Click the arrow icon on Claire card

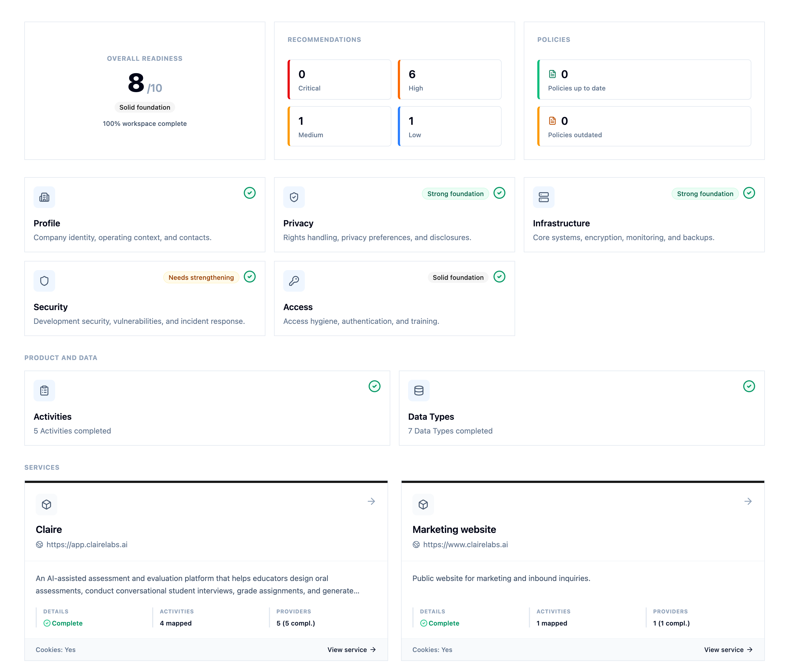pos(371,501)
